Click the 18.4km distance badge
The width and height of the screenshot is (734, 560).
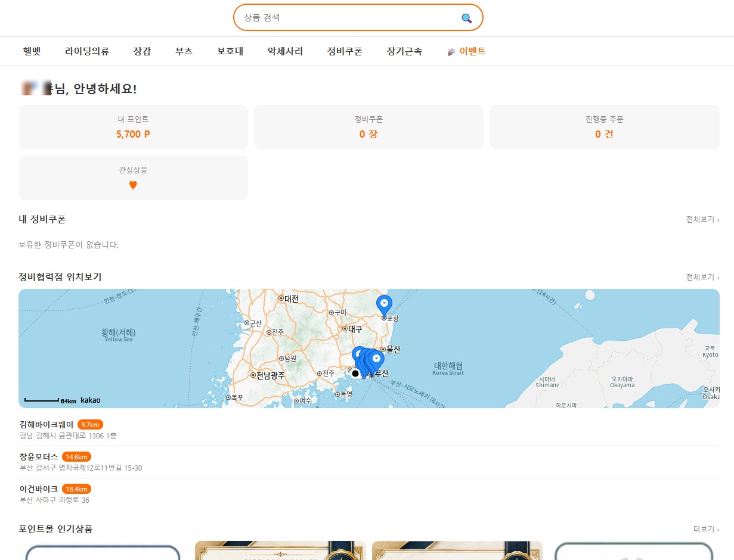76,489
